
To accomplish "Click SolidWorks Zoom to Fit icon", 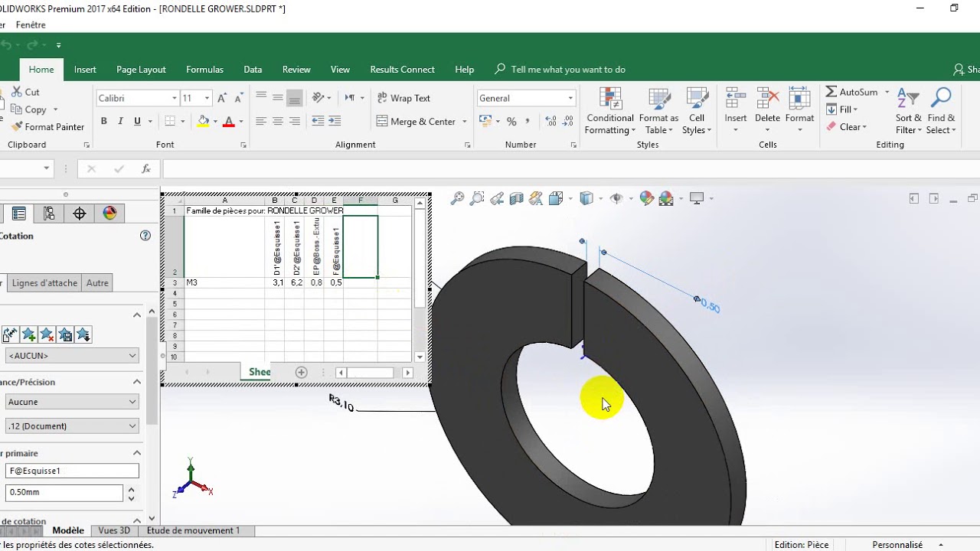I will click(x=457, y=198).
